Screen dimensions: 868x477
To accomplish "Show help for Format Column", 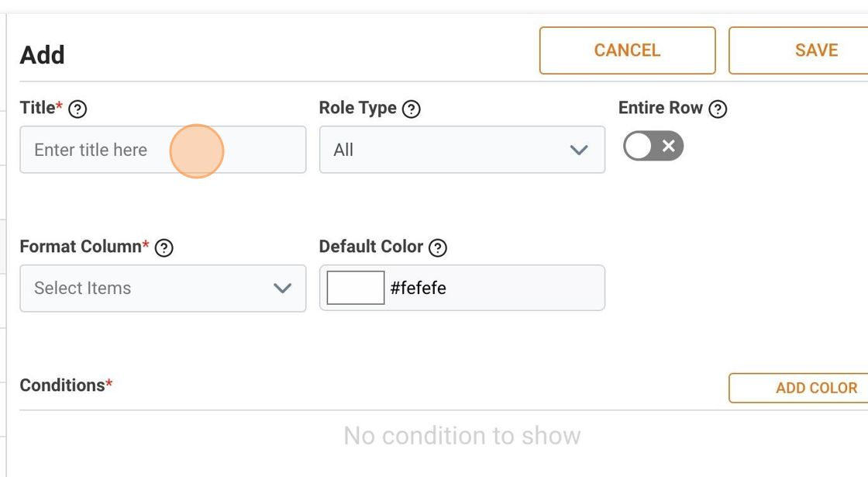I will [x=164, y=248].
